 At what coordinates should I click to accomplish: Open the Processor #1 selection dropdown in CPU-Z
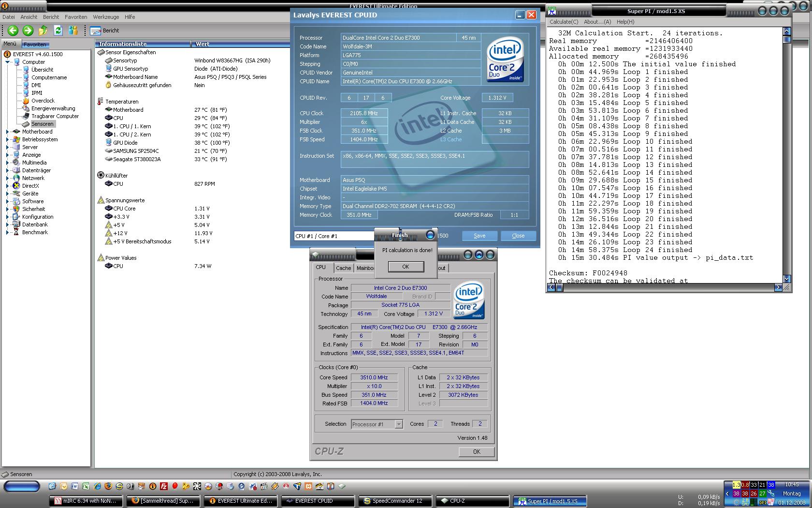[377, 424]
